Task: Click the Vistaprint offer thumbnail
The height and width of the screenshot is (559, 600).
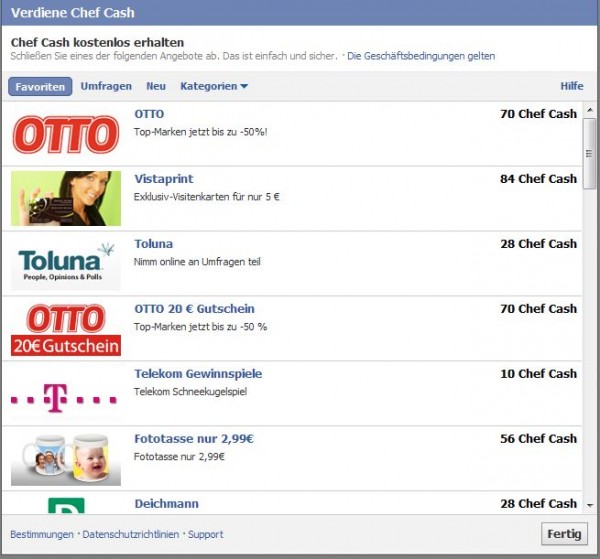Action: pos(65,198)
